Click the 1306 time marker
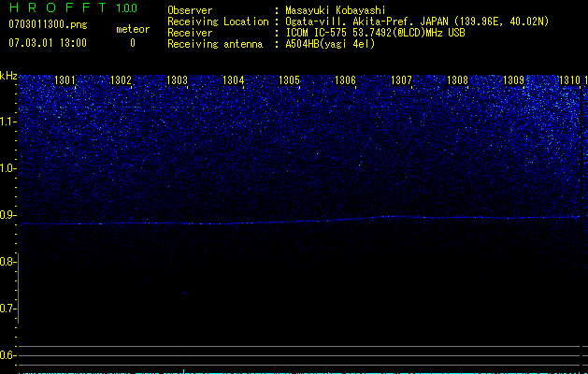588x374 pixels. (345, 80)
